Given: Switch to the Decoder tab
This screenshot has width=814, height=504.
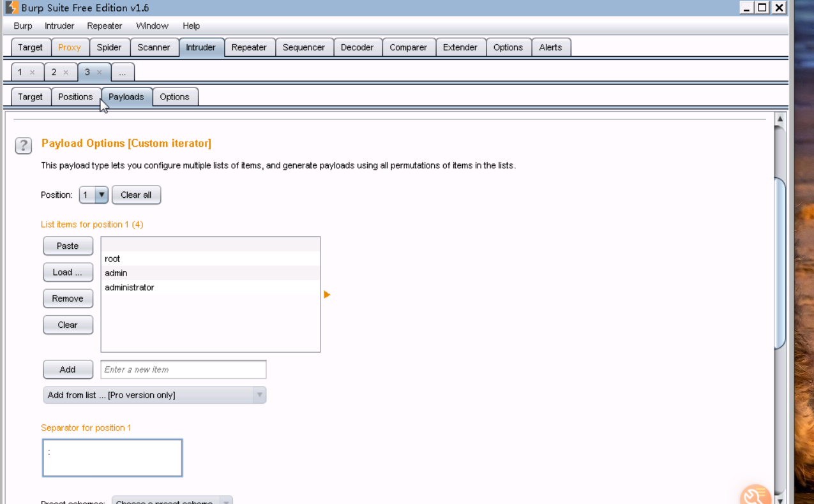Looking at the screenshot, I should [357, 47].
